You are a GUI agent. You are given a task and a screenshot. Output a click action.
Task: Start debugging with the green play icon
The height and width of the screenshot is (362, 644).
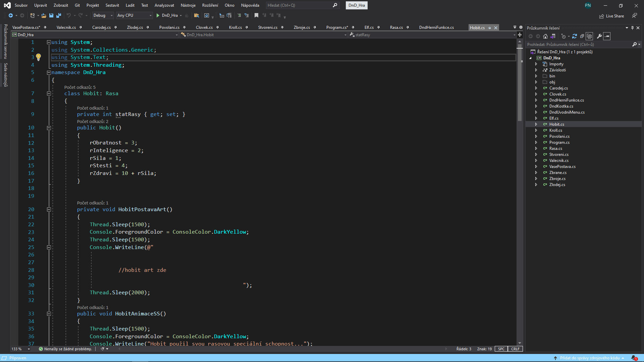[158, 15]
